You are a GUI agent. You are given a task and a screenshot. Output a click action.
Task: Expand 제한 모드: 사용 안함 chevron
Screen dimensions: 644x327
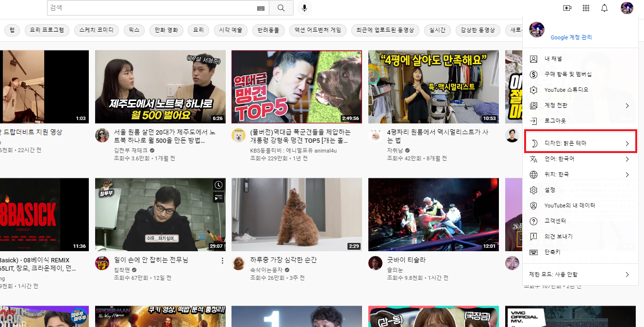pos(627,275)
